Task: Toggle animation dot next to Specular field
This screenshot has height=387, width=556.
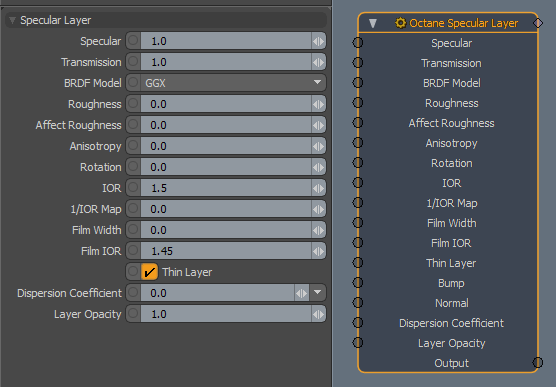Action: (133, 40)
